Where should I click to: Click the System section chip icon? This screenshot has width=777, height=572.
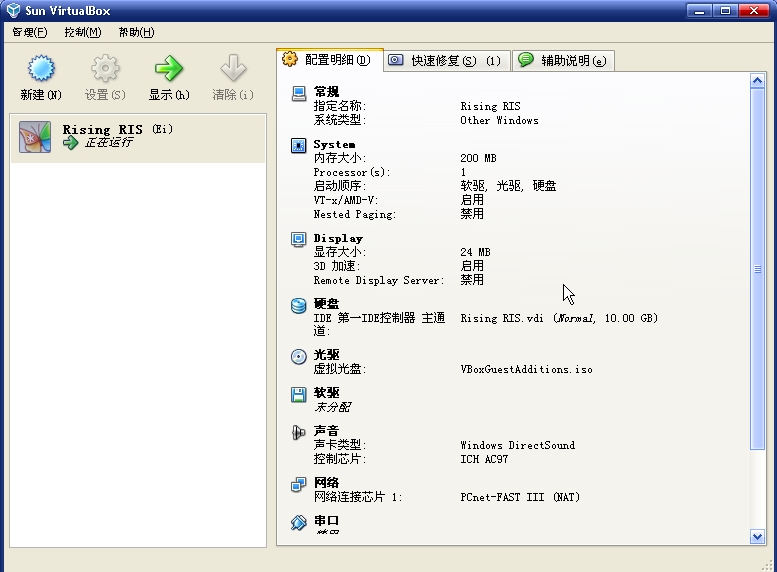point(298,145)
